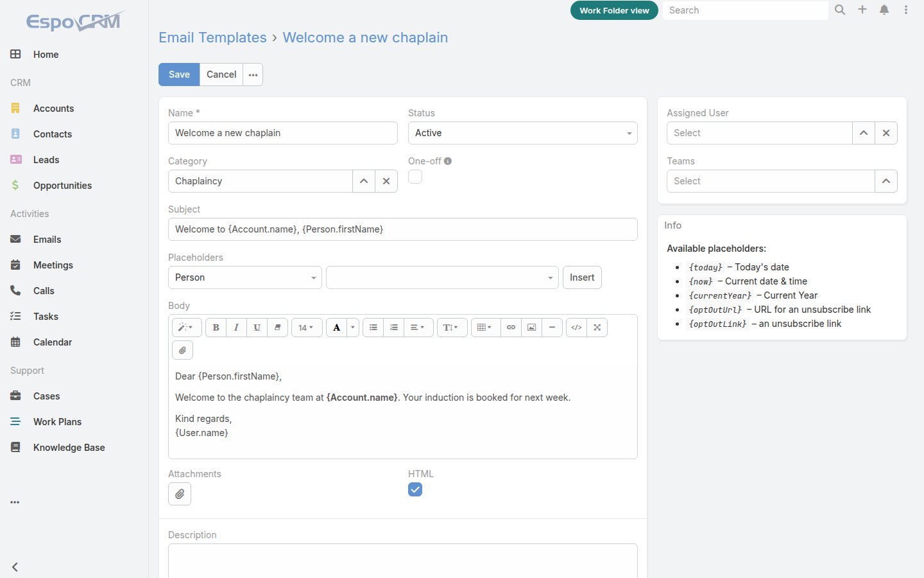Open Knowledge Base in the sidebar
This screenshot has width=924, height=578.
click(x=69, y=448)
